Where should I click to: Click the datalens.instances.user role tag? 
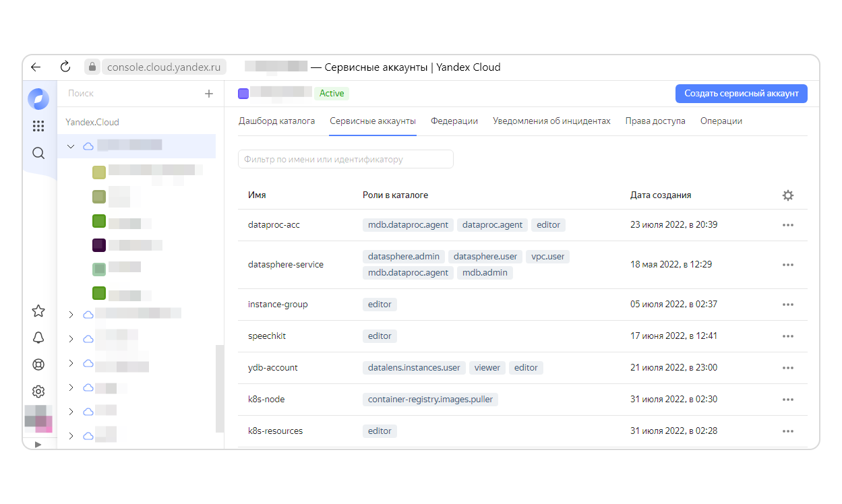point(414,368)
